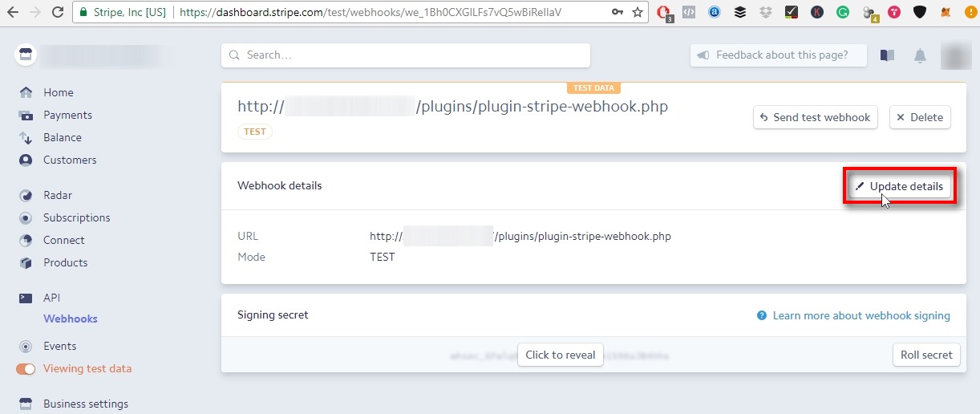Click to reveal signing secret

561,355
